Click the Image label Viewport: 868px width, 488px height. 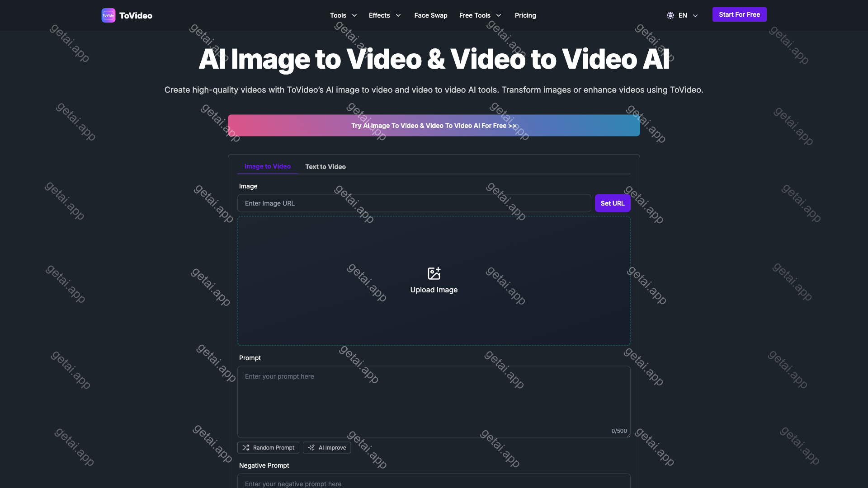coord(248,186)
